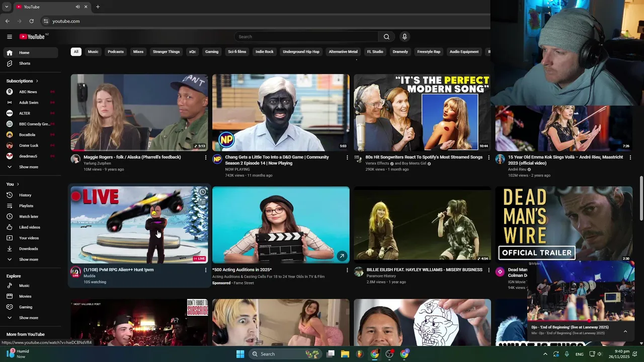The width and height of the screenshot is (644, 362).
Task: Show hidden system tray icons
Action: [545, 354]
